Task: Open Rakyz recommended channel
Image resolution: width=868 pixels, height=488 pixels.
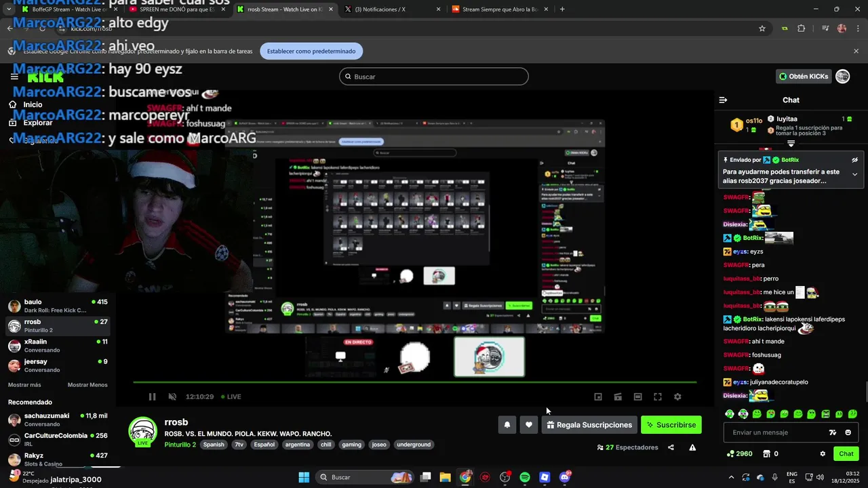Action: pos(58,459)
